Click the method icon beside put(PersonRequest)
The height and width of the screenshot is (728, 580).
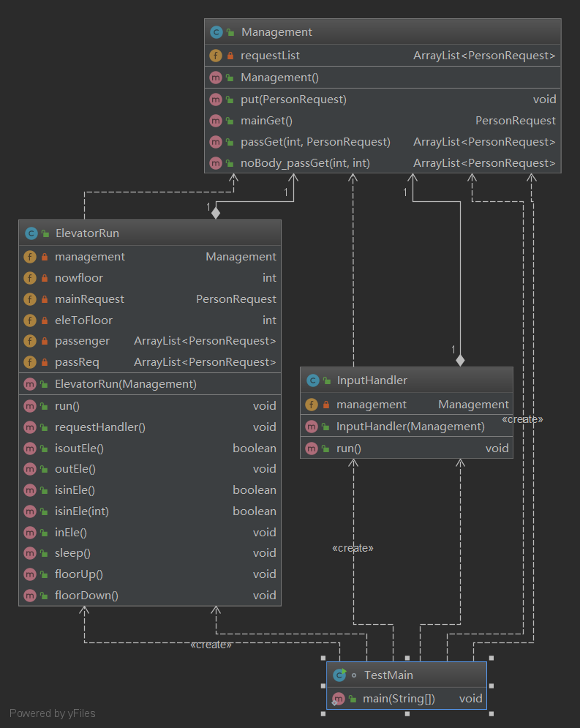pyautogui.click(x=216, y=100)
